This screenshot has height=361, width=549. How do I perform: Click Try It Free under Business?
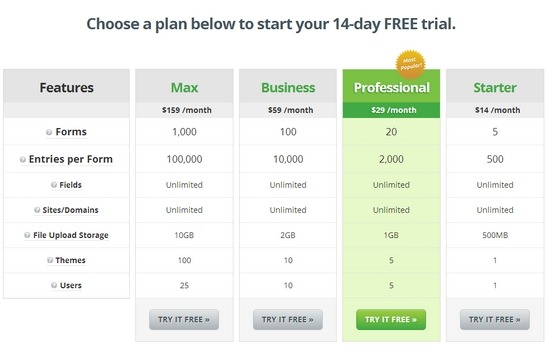point(288,319)
